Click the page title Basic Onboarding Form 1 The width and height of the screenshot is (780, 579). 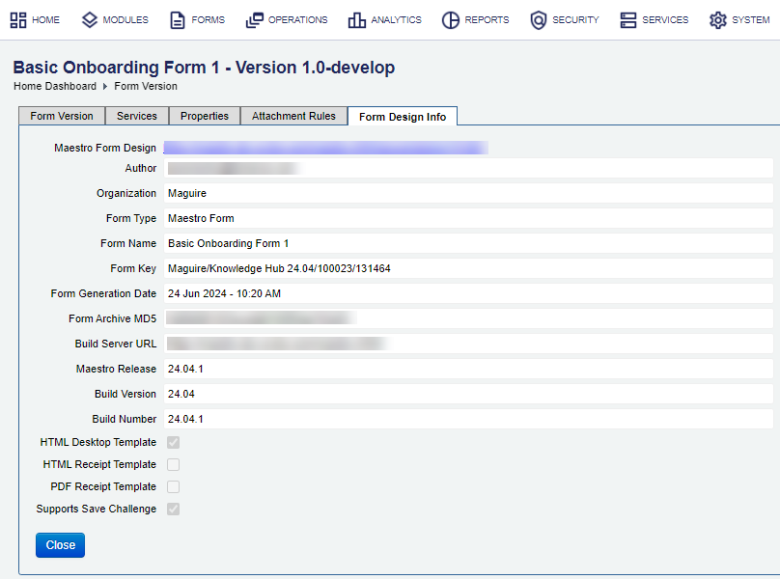click(204, 67)
